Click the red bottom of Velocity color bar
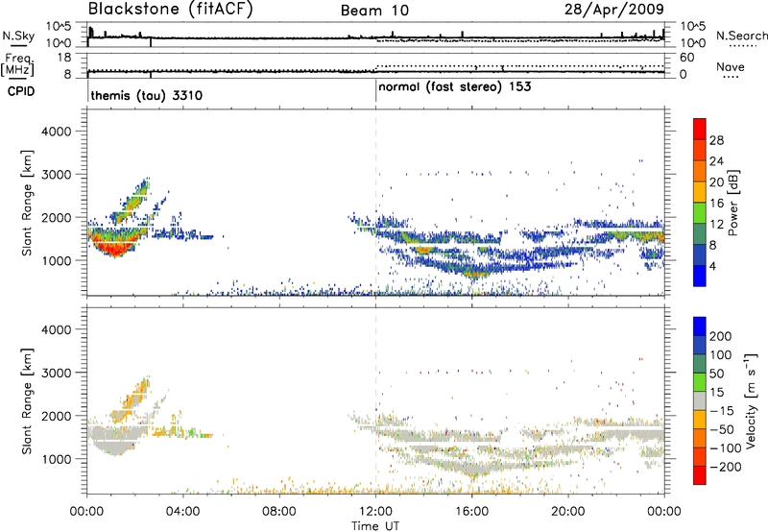Image resolution: width=768 pixels, height=532 pixels. [x=700, y=475]
